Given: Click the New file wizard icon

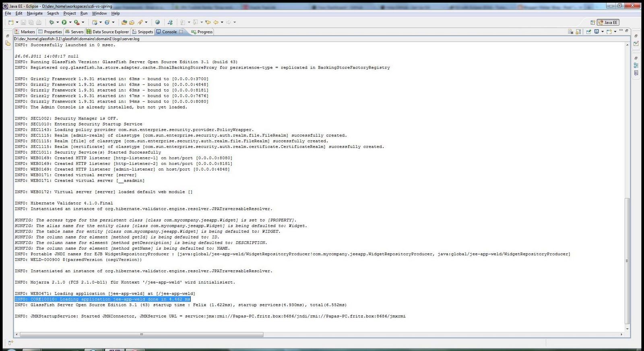Looking at the screenshot, I should [x=11, y=23].
